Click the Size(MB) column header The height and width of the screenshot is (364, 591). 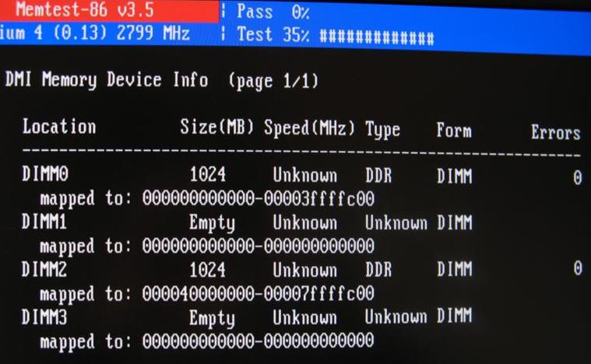point(216,127)
